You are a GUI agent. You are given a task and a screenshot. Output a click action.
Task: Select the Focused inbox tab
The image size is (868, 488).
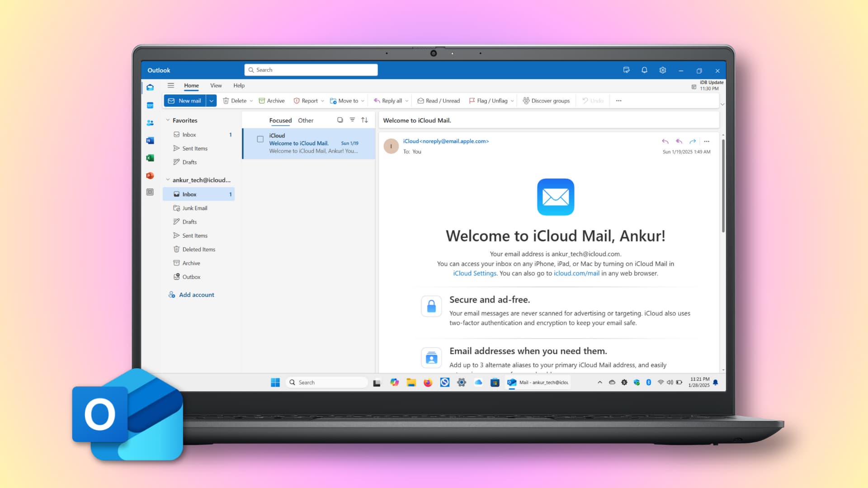click(x=280, y=120)
